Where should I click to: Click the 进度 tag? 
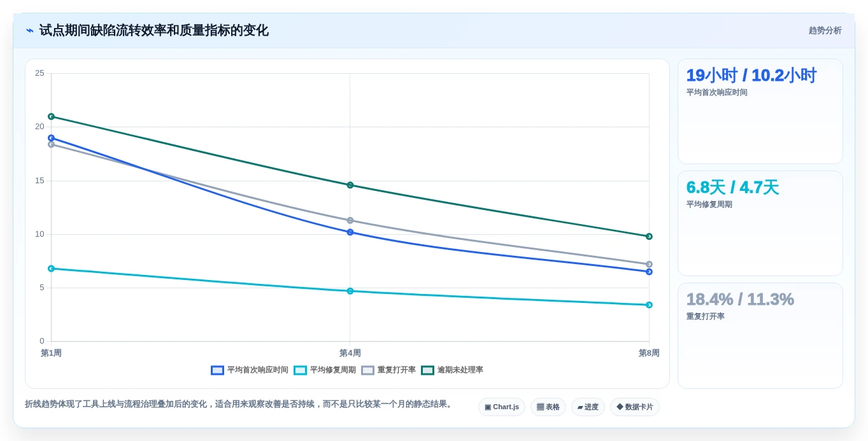tap(588, 407)
